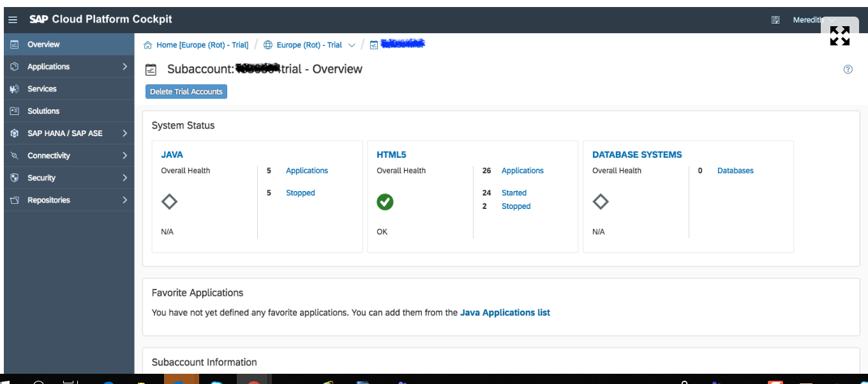868x384 pixels.
Task: Open the Databases link
Action: point(735,171)
